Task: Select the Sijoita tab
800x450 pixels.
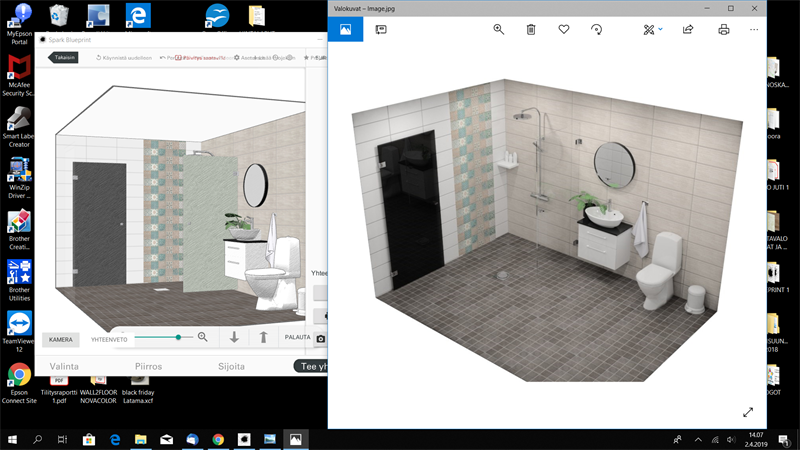Action: pyautogui.click(x=231, y=367)
